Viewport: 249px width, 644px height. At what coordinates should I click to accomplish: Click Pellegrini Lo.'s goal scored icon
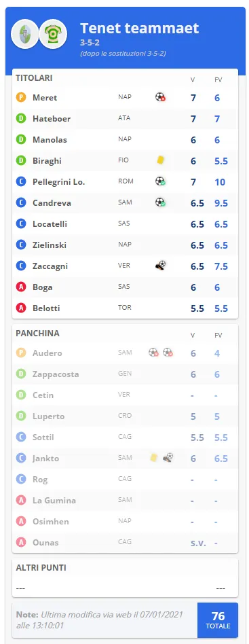pos(160,181)
